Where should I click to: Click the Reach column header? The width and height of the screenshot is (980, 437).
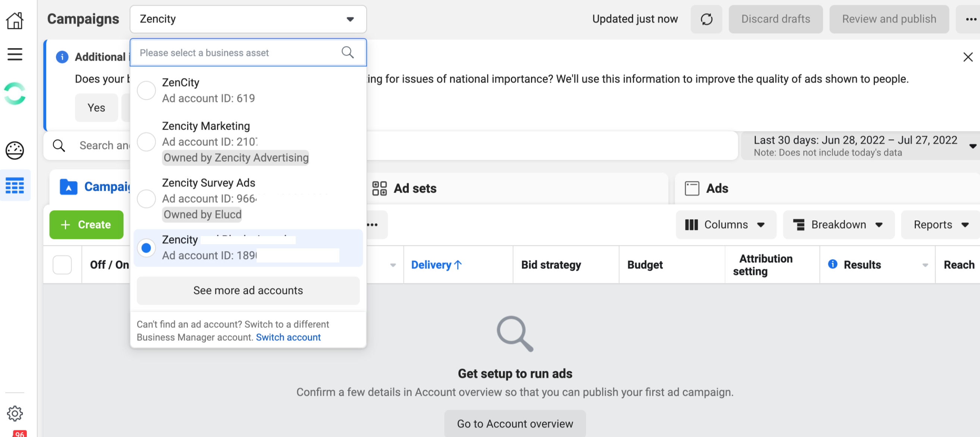(x=958, y=265)
